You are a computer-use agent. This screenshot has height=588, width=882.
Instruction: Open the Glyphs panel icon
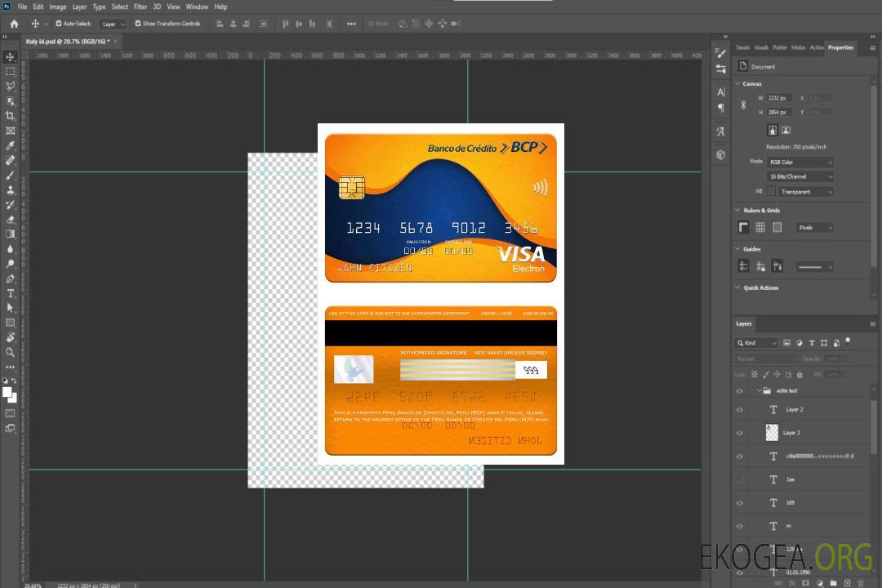pos(721,131)
